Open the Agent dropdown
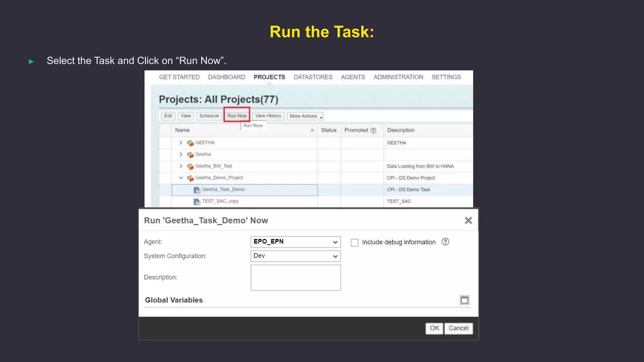 335,242
